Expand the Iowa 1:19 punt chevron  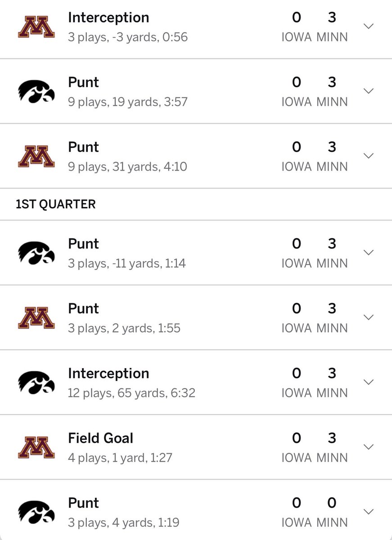(369, 512)
